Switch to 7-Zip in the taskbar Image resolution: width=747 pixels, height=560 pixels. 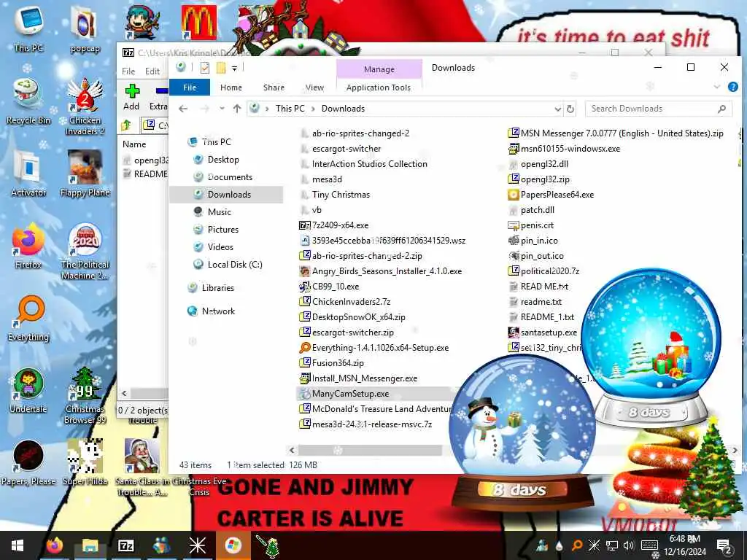click(125, 545)
